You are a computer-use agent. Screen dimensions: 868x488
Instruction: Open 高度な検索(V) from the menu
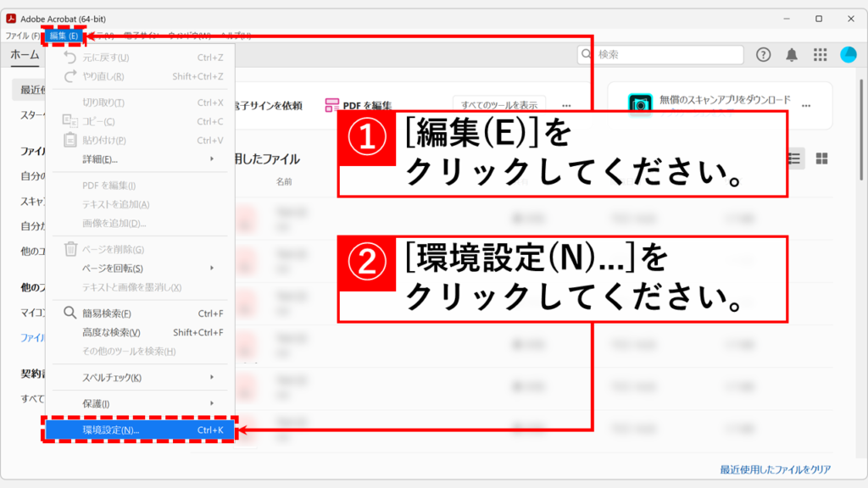[x=140, y=332]
